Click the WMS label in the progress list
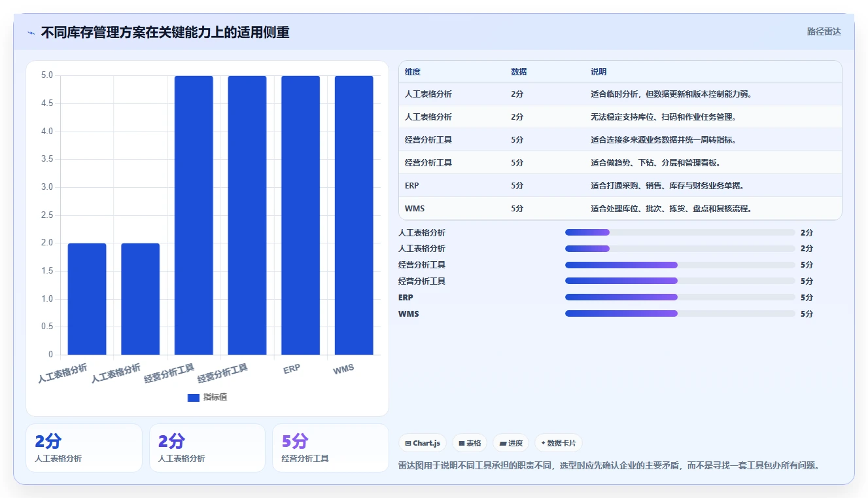 [x=409, y=313]
